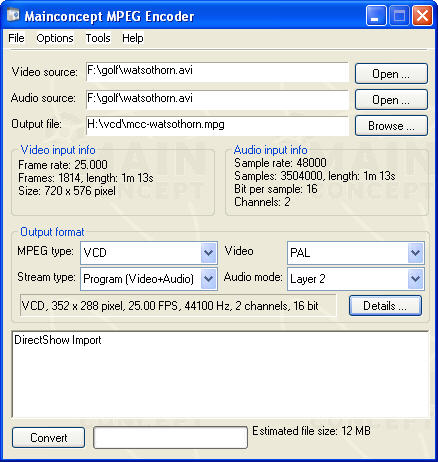Open the Help menu
The image size is (438, 462).
coord(133,38)
